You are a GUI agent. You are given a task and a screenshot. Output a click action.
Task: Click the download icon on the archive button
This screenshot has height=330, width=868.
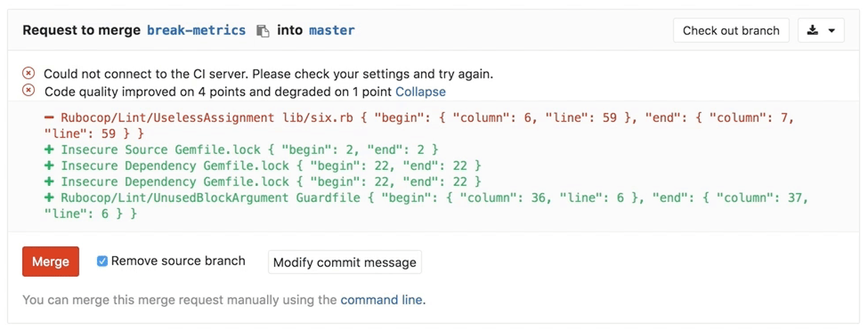click(x=813, y=30)
